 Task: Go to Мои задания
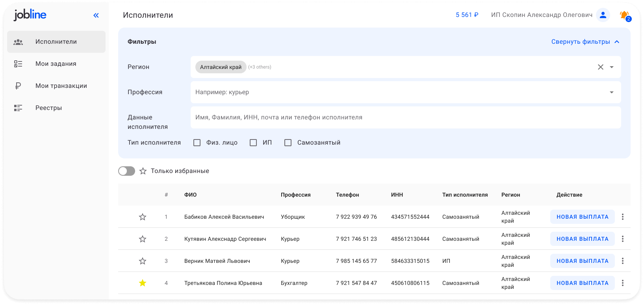tap(56, 64)
